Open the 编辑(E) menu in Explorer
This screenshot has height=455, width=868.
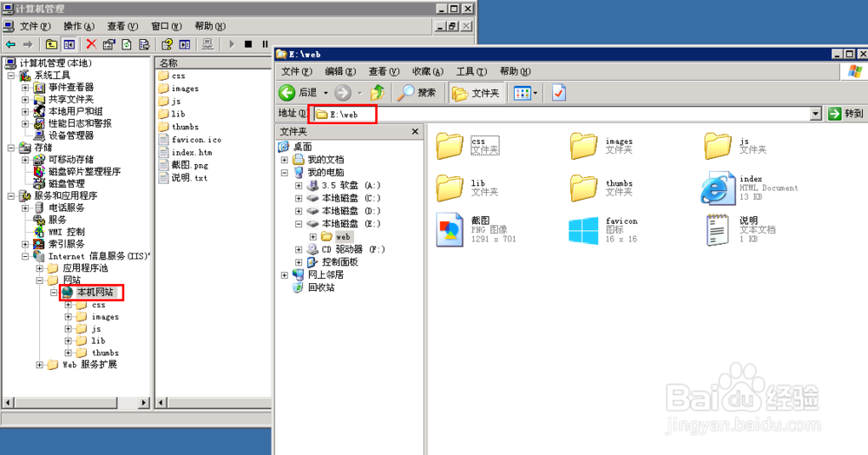pos(340,71)
